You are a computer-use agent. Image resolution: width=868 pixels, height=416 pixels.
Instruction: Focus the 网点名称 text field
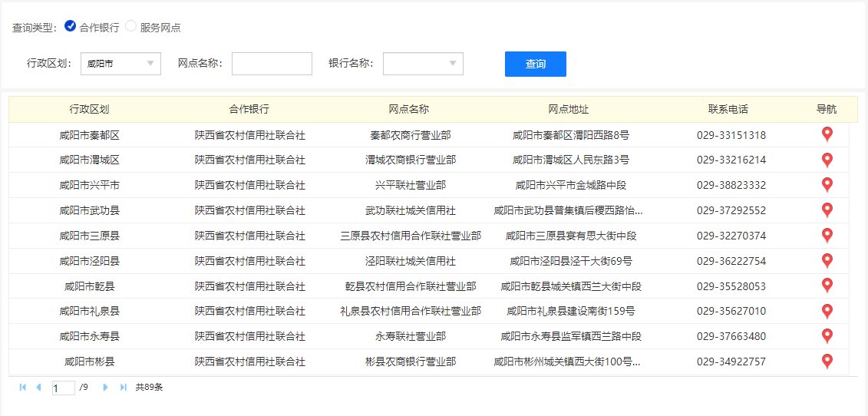coord(272,64)
